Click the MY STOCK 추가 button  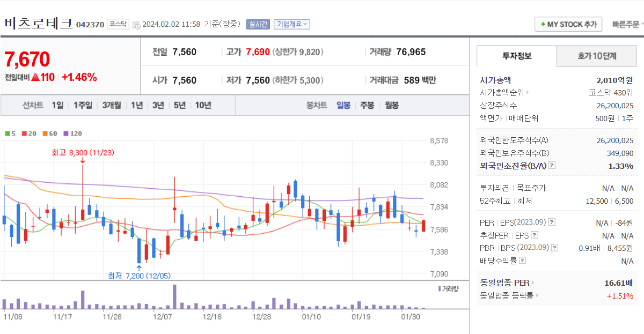coord(568,24)
